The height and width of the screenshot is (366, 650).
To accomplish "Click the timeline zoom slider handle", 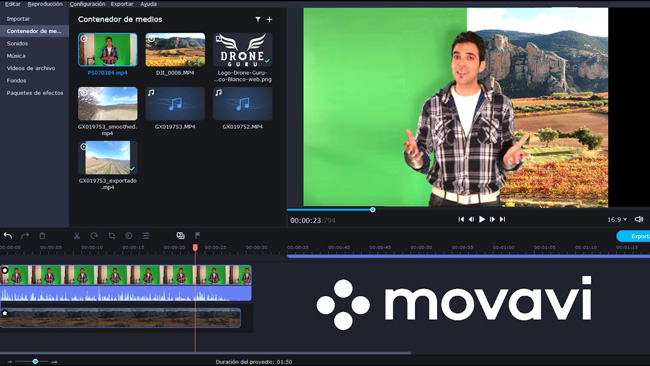I will point(35,361).
